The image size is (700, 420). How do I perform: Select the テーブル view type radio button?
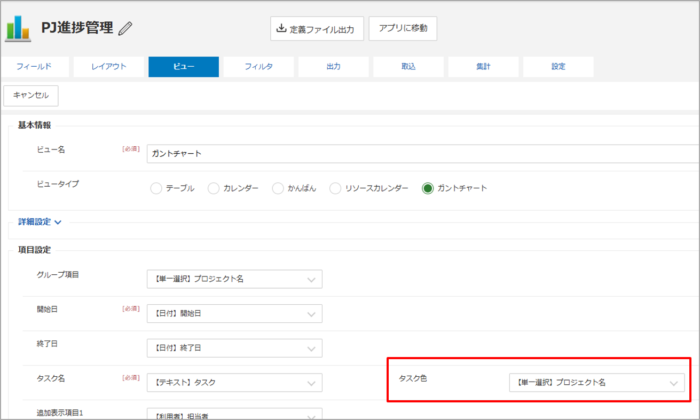[156, 188]
